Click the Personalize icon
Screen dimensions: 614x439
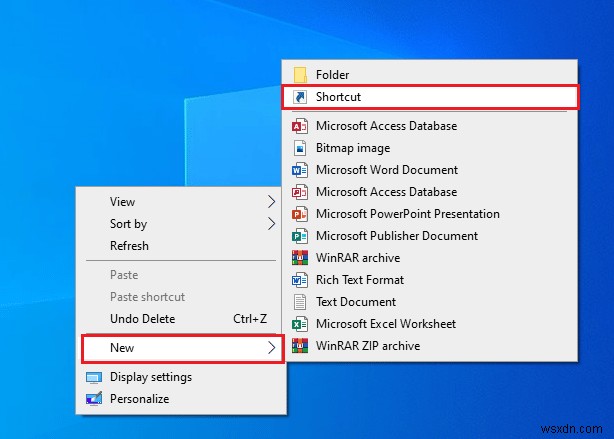[x=94, y=399]
